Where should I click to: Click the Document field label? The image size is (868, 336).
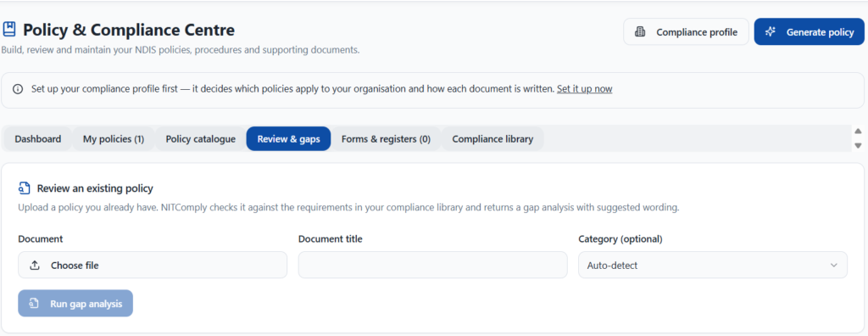pyautogui.click(x=41, y=239)
